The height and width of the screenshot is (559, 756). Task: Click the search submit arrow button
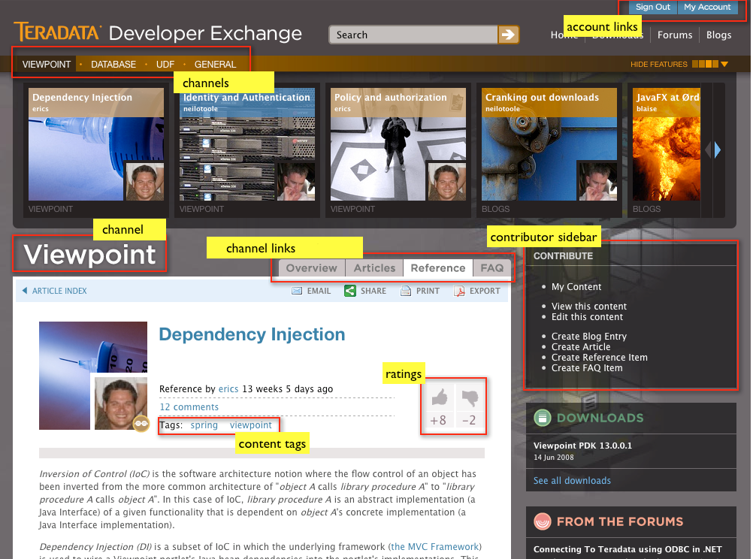(508, 35)
